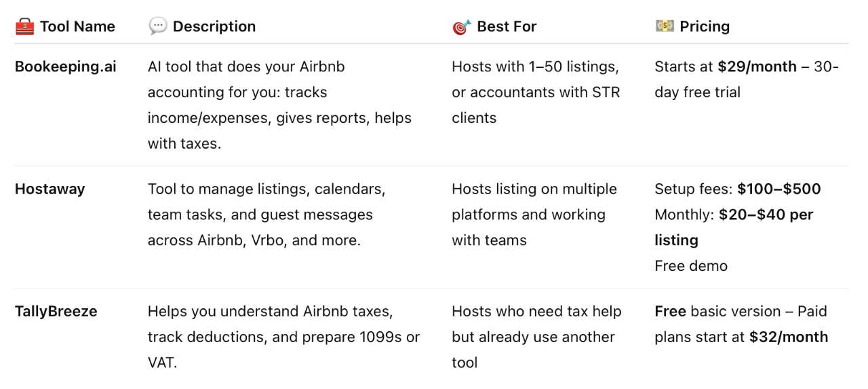The width and height of the screenshot is (868, 389).
Task: Select the Best For column header text
Action: coord(507,26)
